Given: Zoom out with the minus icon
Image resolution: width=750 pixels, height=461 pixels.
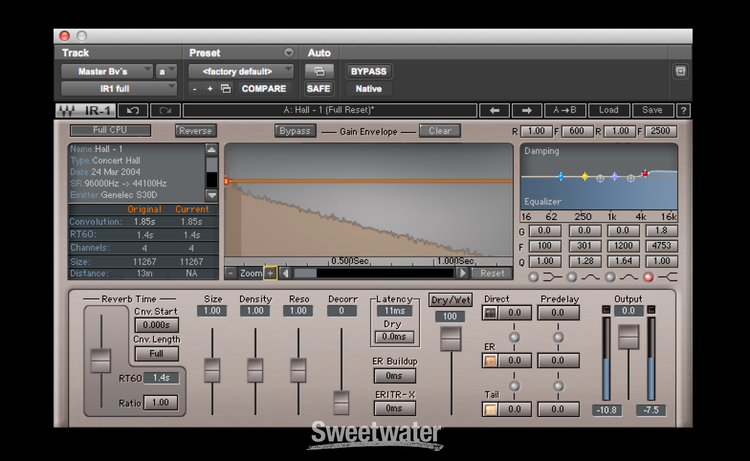Looking at the screenshot, I should tap(231, 273).
